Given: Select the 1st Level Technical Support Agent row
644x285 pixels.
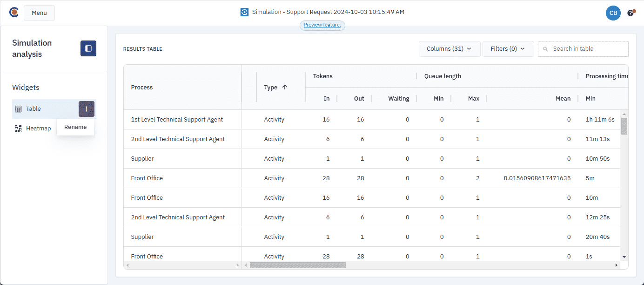Looking at the screenshot, I should tap(372, 120).
